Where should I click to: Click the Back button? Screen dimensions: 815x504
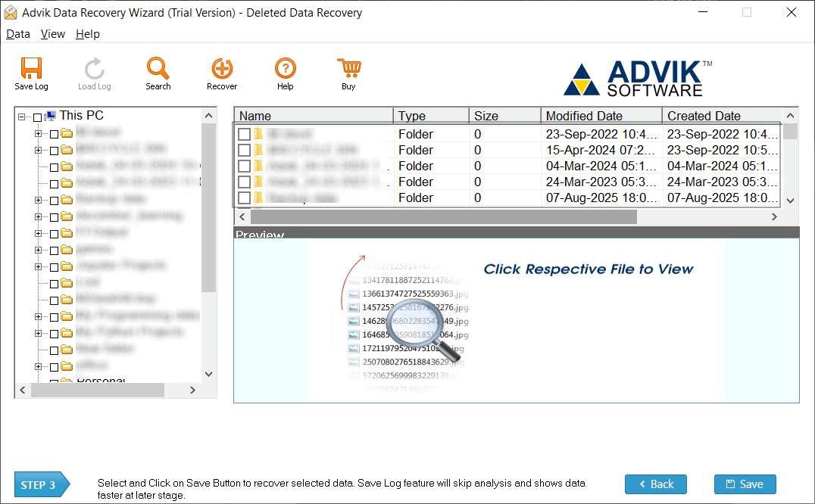(656, 484)
